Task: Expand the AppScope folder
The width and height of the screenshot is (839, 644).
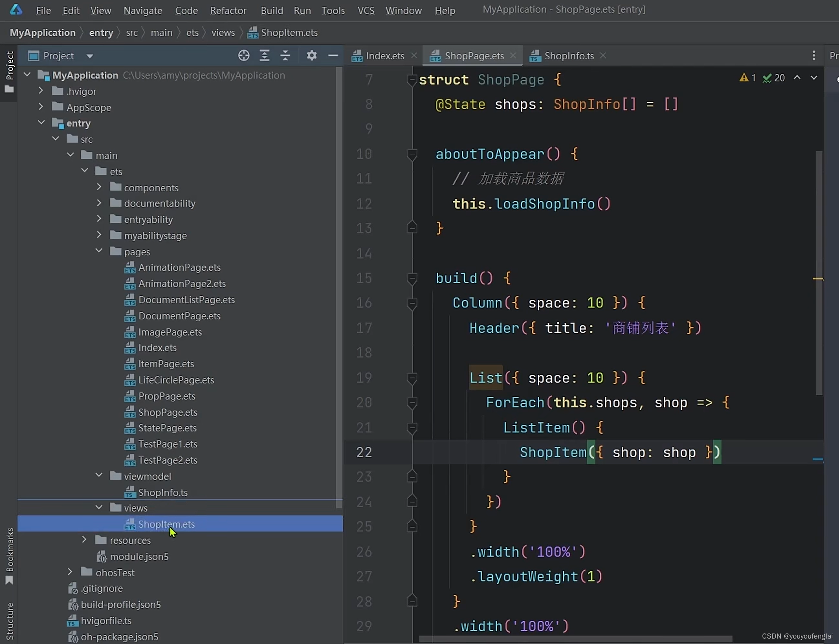Action: 41,107
